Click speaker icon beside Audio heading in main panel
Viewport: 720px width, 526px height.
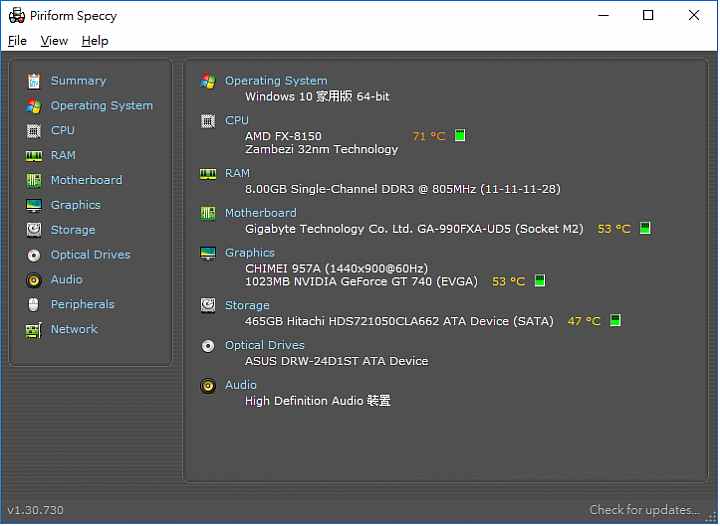point(208,386)
